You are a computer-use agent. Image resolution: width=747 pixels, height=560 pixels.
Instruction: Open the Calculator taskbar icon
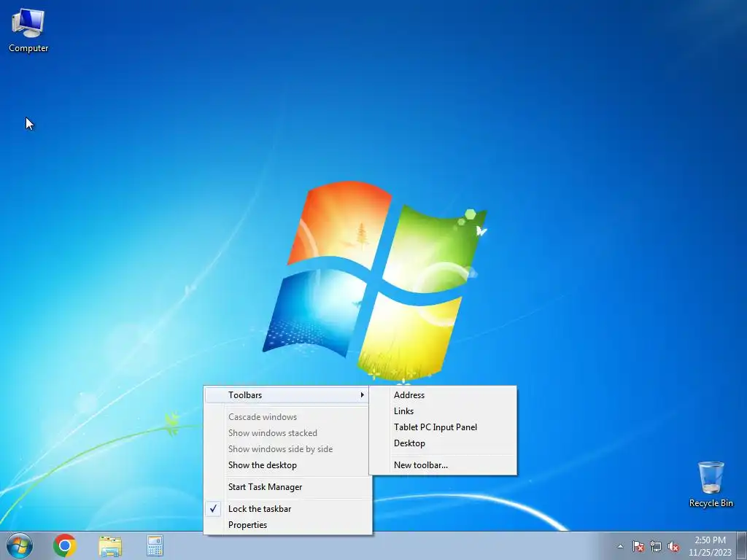(155, 545)
